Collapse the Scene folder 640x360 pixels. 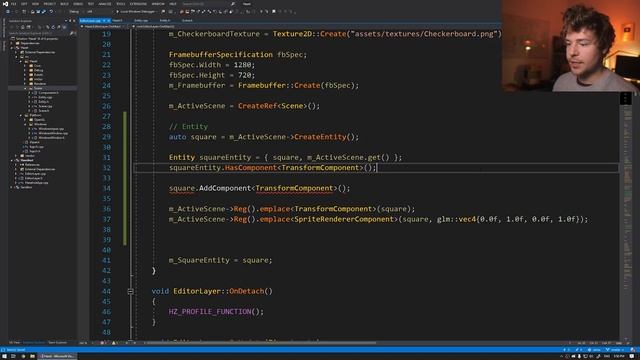click(25, 88)
